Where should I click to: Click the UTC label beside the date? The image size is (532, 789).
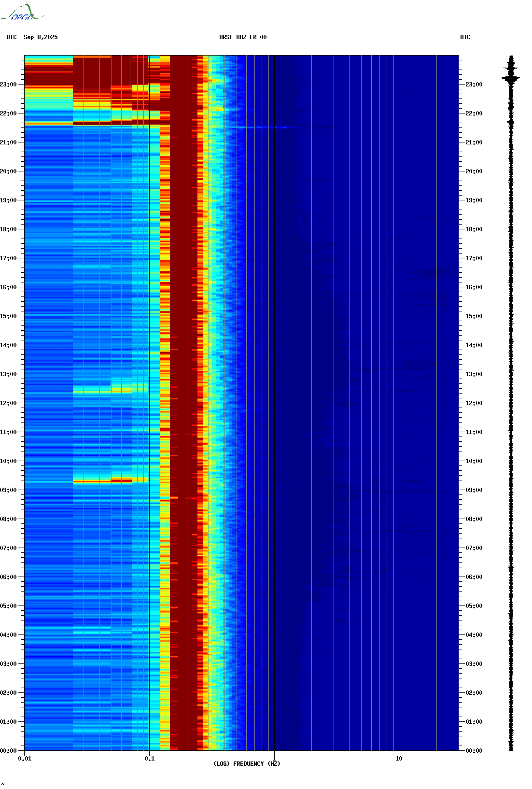pos(12,37)
